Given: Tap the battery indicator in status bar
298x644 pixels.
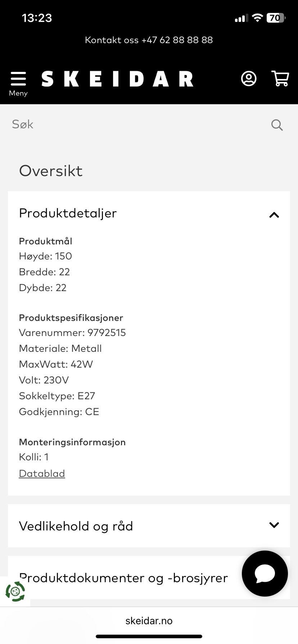Looking at the screenshot, I should pos(276,18).
